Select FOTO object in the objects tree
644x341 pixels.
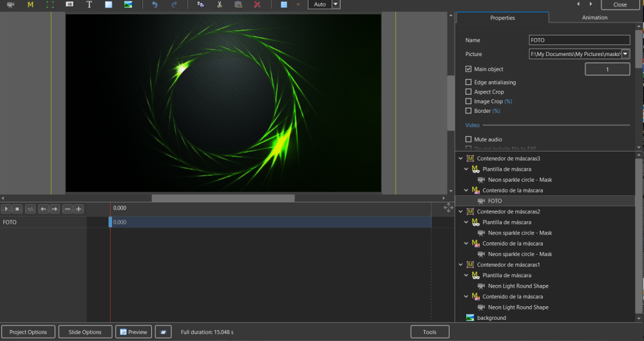[x=495, y=200]
